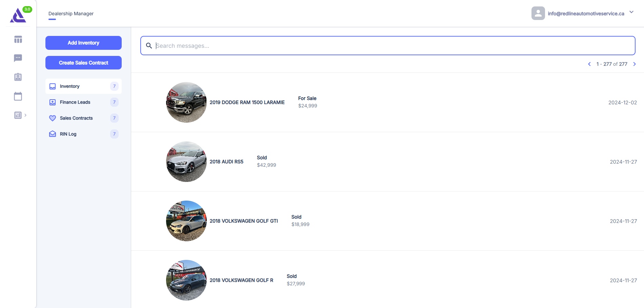The image size is (644, 308).
Task: Expand the account dropdown next to the email
Action: tap(631, 12)
